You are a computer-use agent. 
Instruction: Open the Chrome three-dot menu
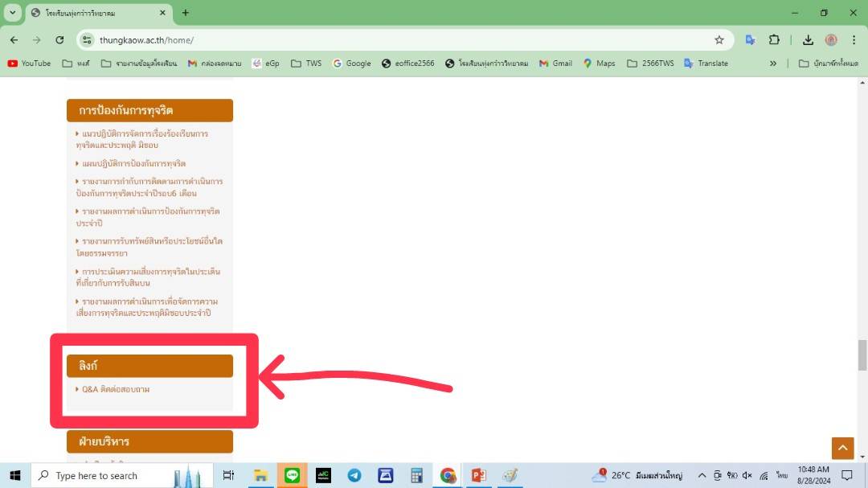point(854,39)
